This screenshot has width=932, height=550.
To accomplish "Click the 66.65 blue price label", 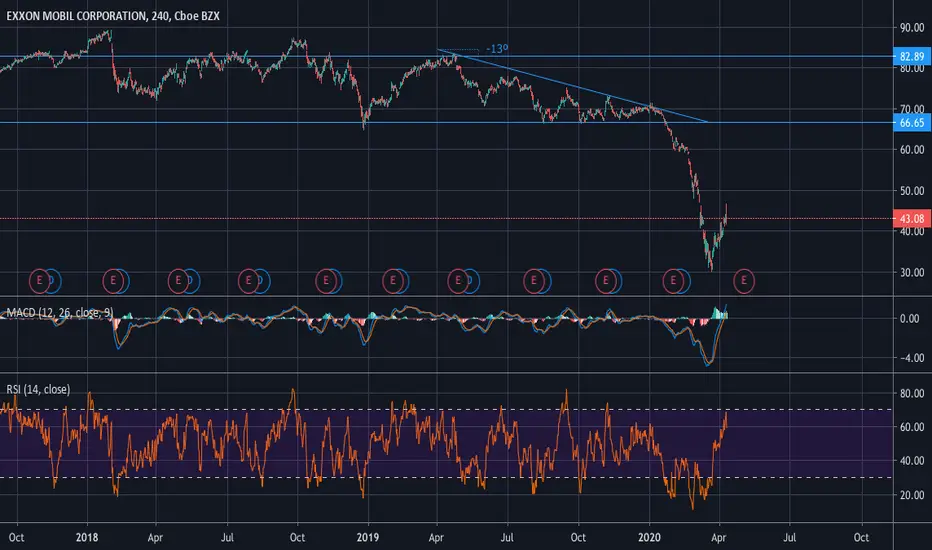I will click(912, 122).
